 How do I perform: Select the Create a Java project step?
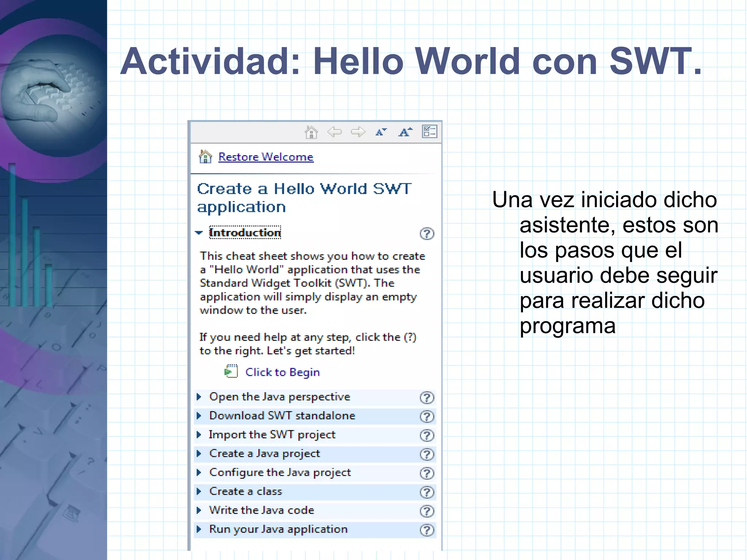[264, 453]
